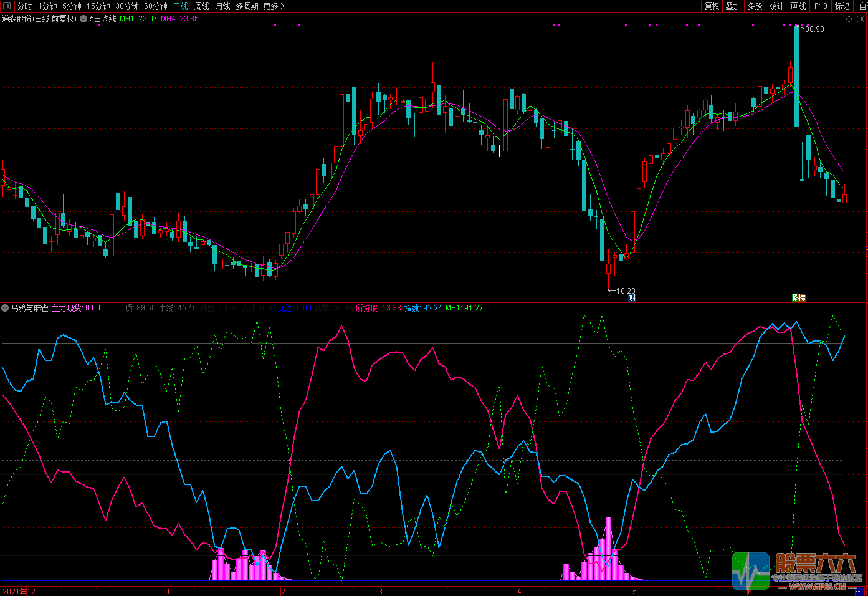Click the 30.98 high price label
This screenshot has height=596, width=868.
(814, 29)
